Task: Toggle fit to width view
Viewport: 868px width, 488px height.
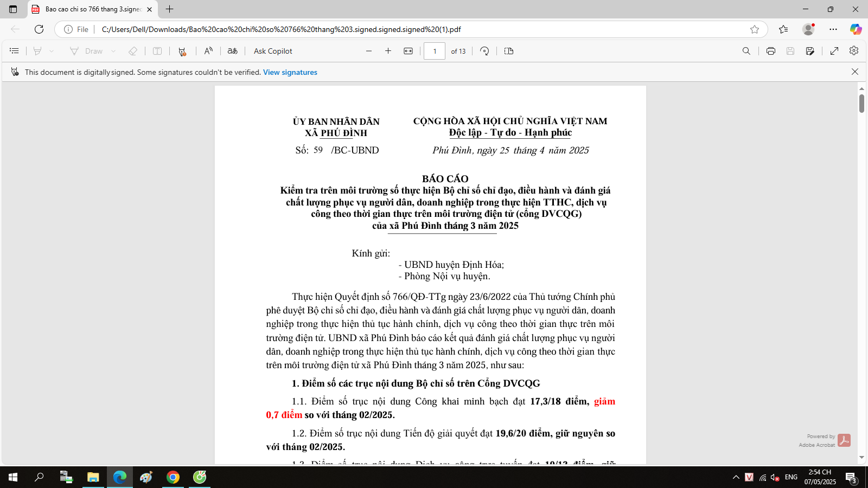Action: [x=409, y=51]
